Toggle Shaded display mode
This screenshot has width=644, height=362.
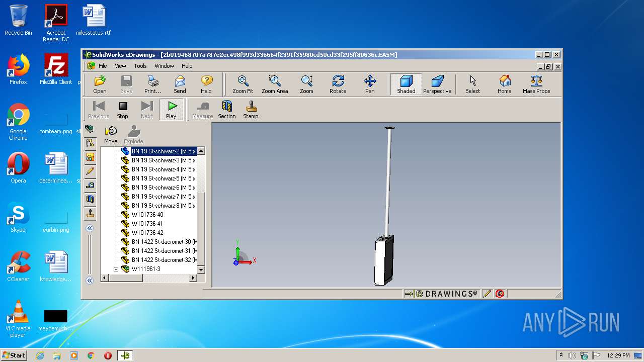(406, 84)
